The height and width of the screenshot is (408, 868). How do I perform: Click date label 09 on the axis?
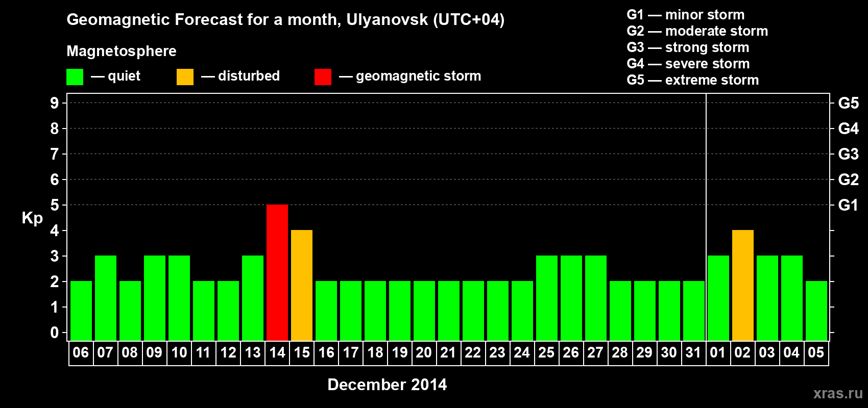tap(154, 352)
